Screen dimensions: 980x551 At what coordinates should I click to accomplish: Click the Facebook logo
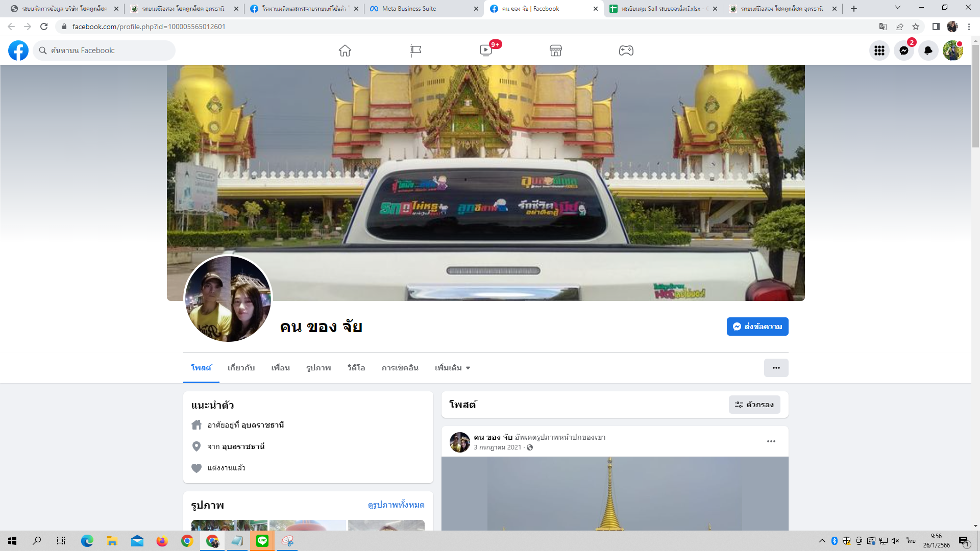(18, 51)
